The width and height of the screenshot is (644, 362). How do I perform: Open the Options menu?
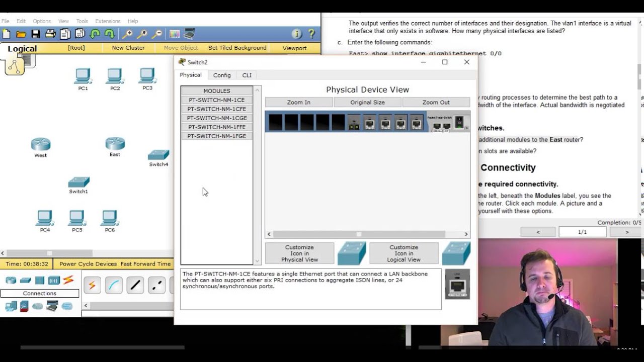coord(42,21)
